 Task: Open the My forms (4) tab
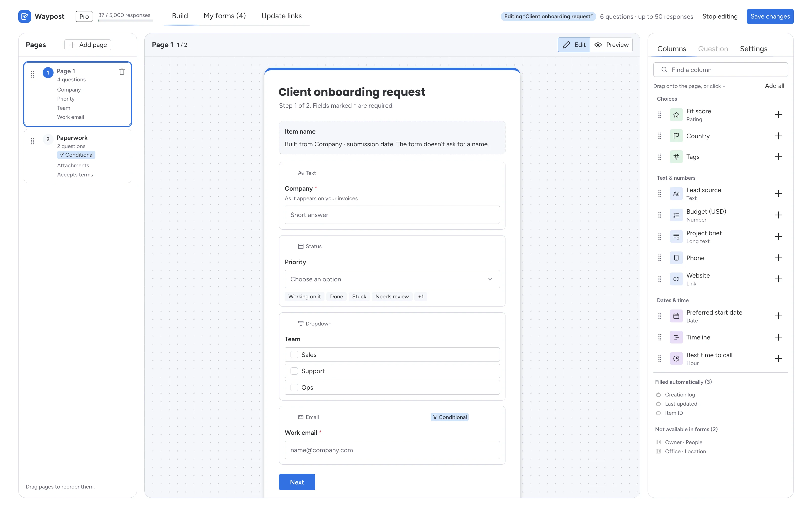[225, 16]
